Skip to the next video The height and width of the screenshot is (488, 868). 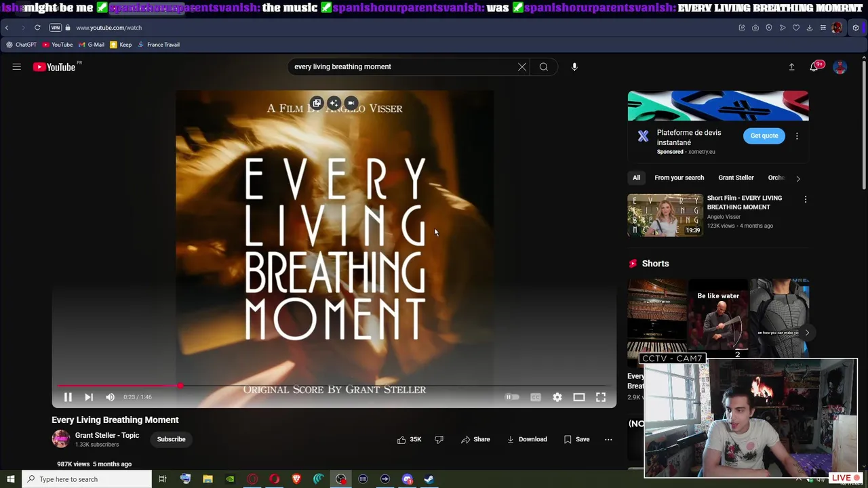point(89,397)
